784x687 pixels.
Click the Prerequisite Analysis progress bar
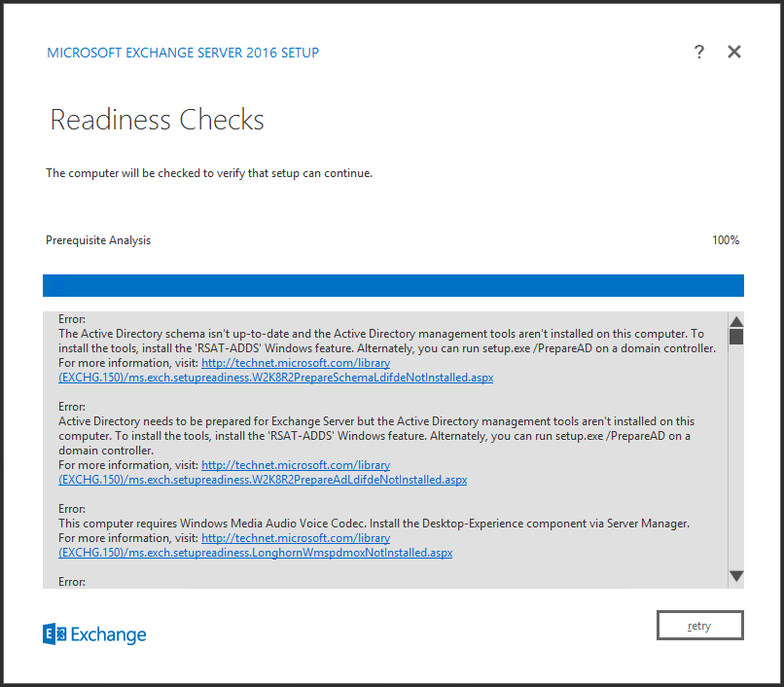click(x=393, y=285)
